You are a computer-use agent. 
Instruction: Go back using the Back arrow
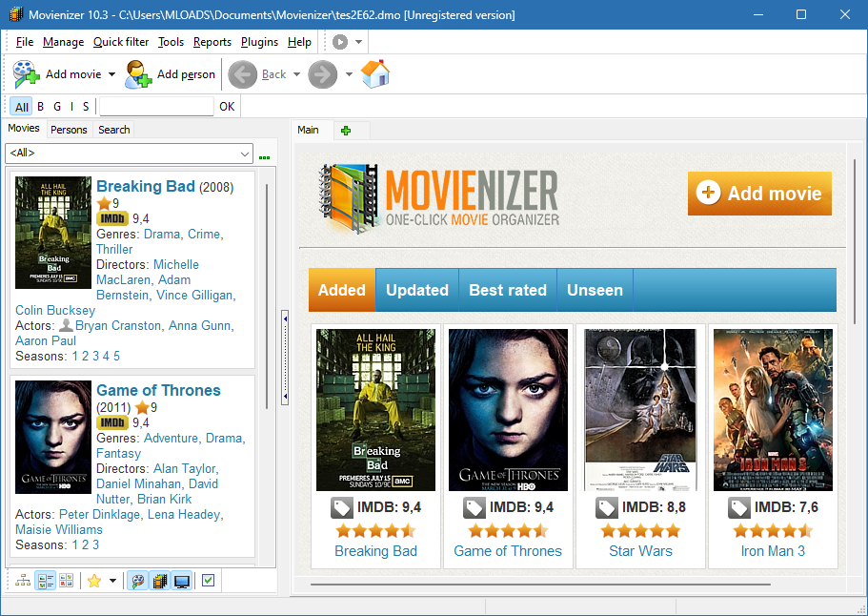[242, 74]
